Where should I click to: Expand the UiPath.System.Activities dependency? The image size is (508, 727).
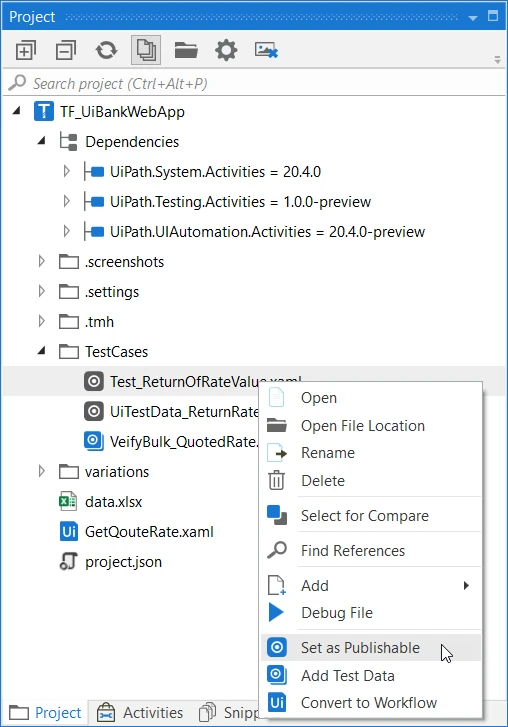66,172
